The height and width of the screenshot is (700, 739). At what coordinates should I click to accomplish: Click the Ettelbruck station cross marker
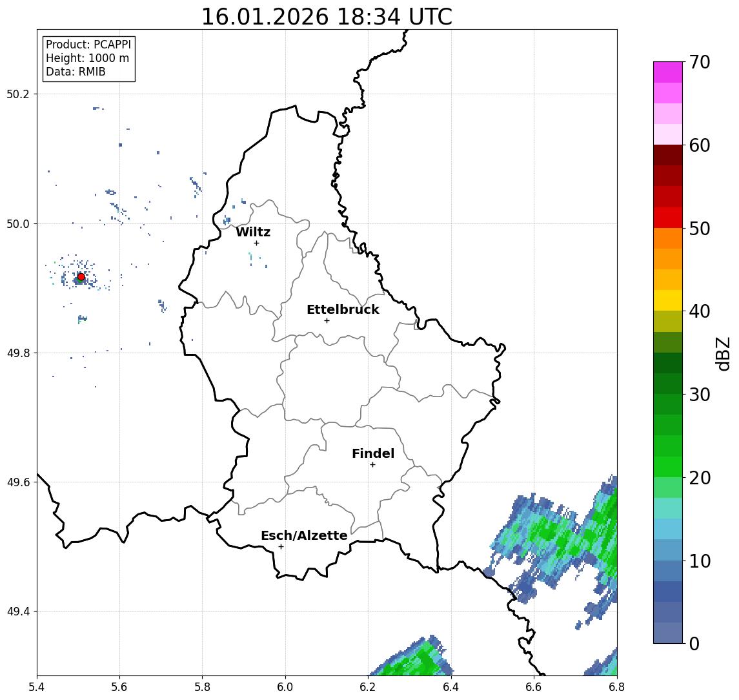(x=327, y=321)
